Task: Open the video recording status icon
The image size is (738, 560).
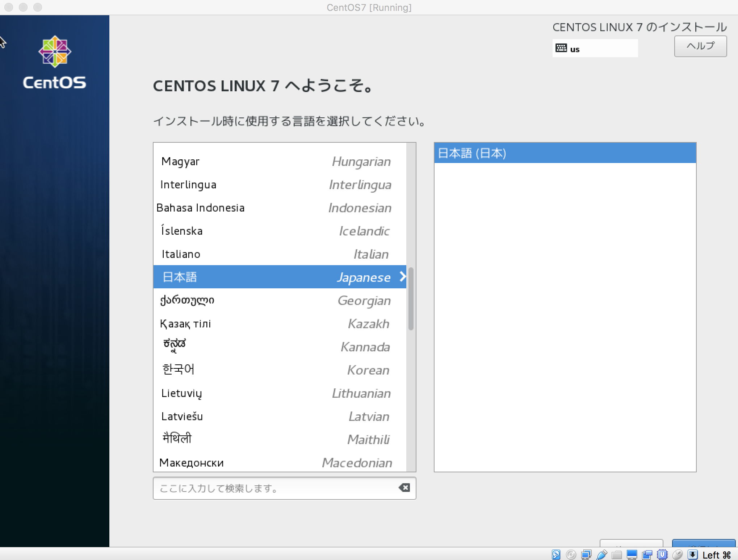Action: [x=647, y=555]
